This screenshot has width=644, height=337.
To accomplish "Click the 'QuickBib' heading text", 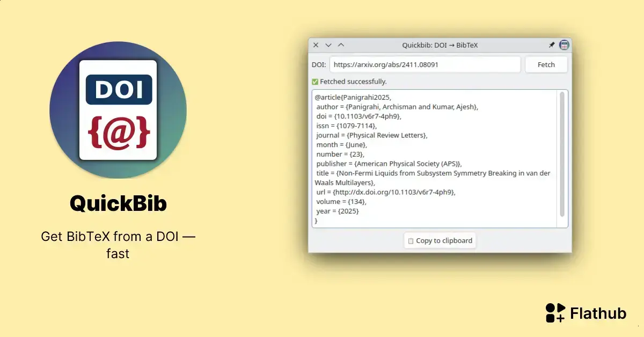I will click(x=118, y=203).
